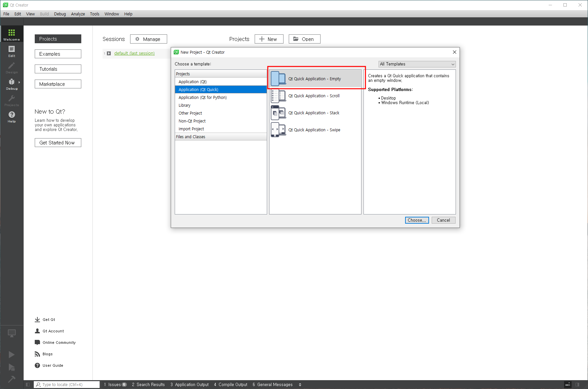Screen dimensions: 588x389
Task: Select Library category
Action: pyautogui.click(x=221, y=105)
